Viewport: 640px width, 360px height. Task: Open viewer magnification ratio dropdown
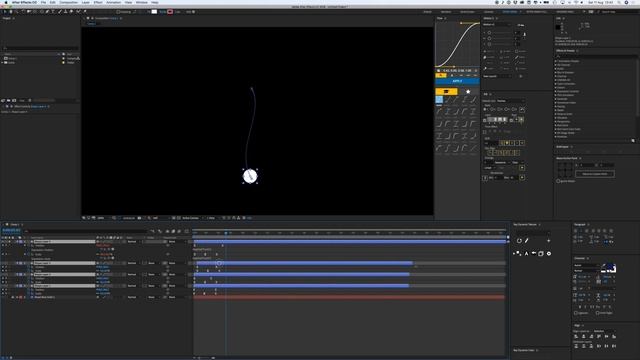point(102,218)
